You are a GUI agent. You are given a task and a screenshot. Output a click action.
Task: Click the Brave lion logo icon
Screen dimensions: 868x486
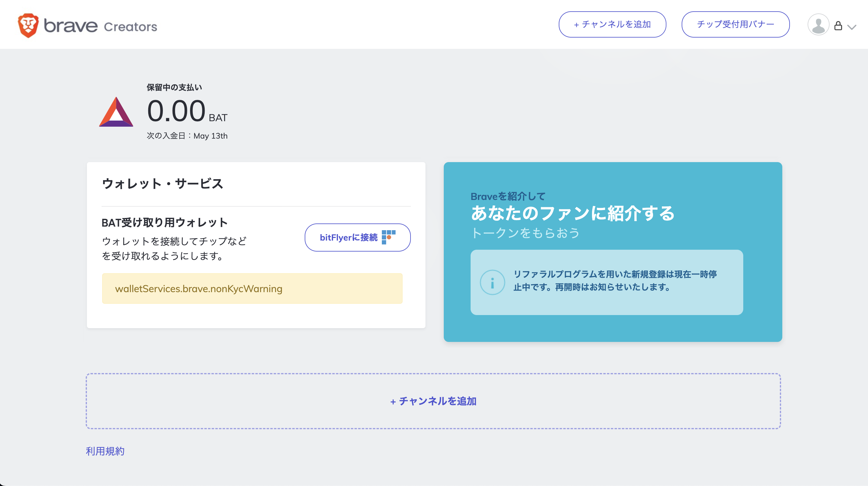[28, 26]
